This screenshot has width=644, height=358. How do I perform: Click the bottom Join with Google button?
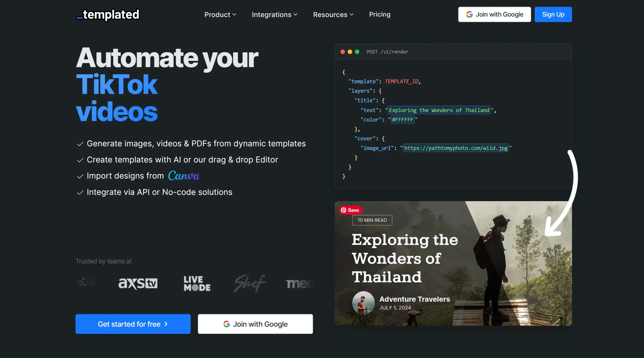pyautogui.click(x=255, y=324)
